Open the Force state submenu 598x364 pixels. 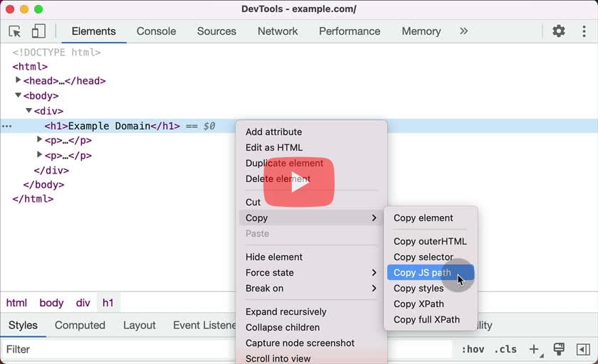(311, 272)
